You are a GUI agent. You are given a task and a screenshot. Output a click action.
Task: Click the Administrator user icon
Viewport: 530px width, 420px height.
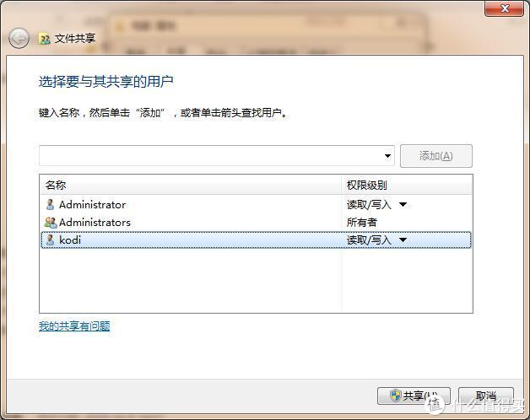coord(50,204)
